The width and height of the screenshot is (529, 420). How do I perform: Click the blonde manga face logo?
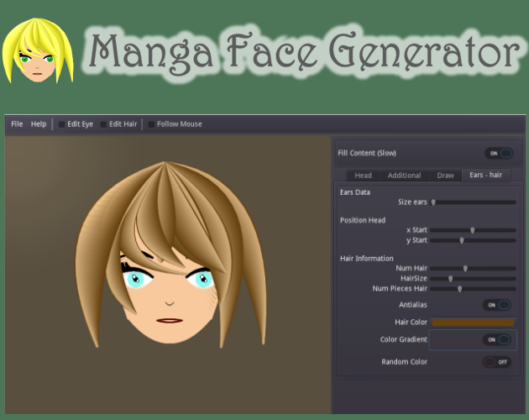tap(38, 50)
